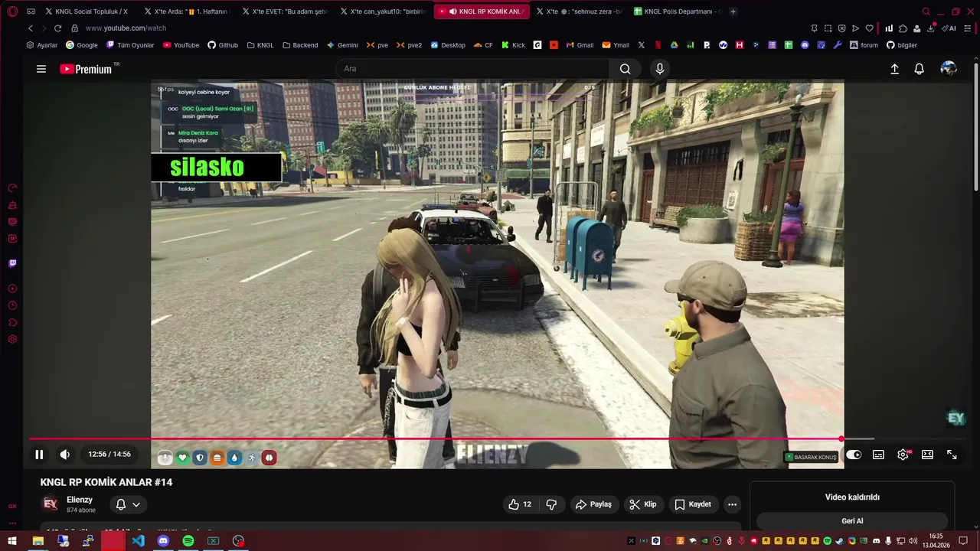This screenshot has width=980, height=551.
Task: Open Spotify from taskbar
Action: pyautogui.click(x=188, y=541)
